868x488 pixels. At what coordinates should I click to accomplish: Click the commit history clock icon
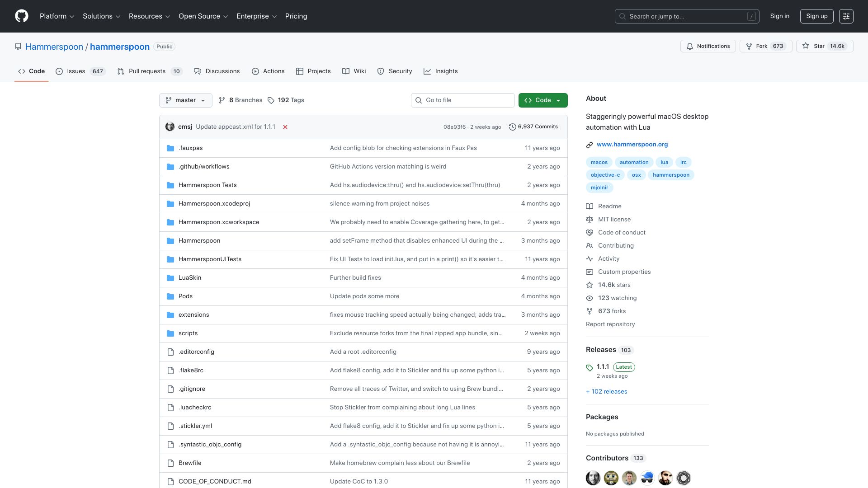[512, 127]
